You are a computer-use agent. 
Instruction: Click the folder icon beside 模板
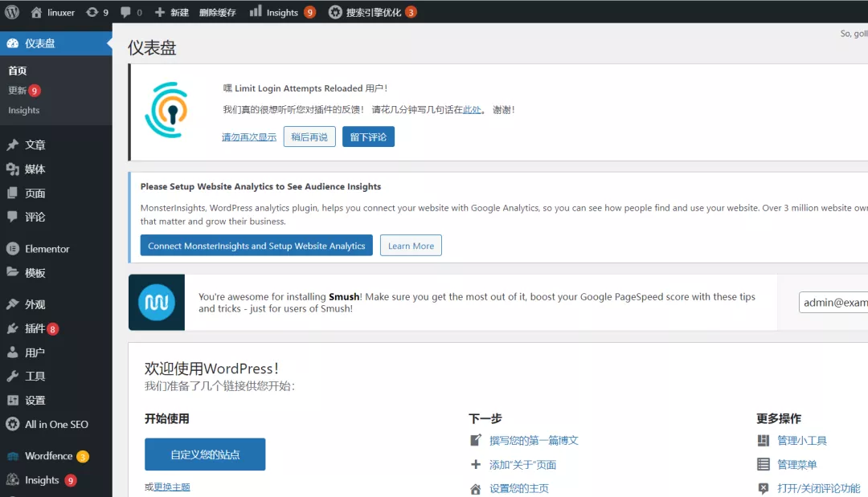(13, 272)
